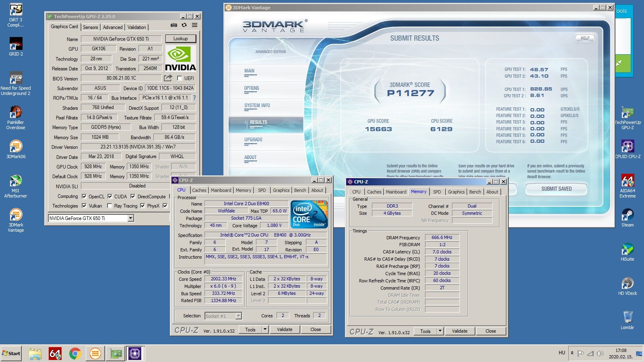Click the Help button in 3DMark Vantage
Viewport: 644px width, 362px height.
coord(585,38)
